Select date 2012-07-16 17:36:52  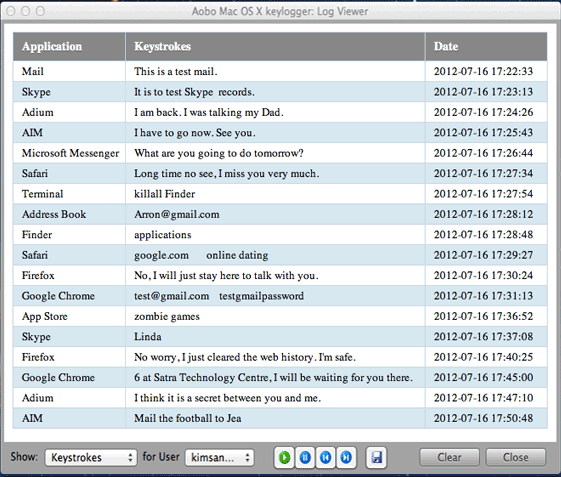pyautogui.click(x=483, y=316)
